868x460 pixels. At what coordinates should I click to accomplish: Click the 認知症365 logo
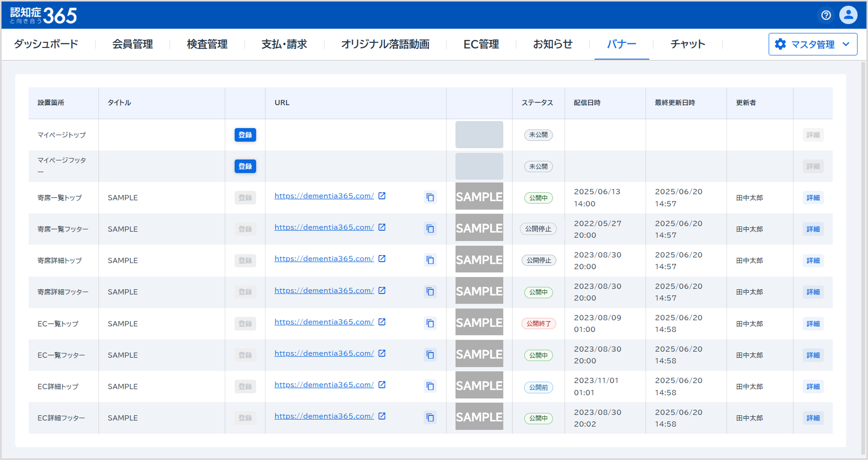[43, 15]
